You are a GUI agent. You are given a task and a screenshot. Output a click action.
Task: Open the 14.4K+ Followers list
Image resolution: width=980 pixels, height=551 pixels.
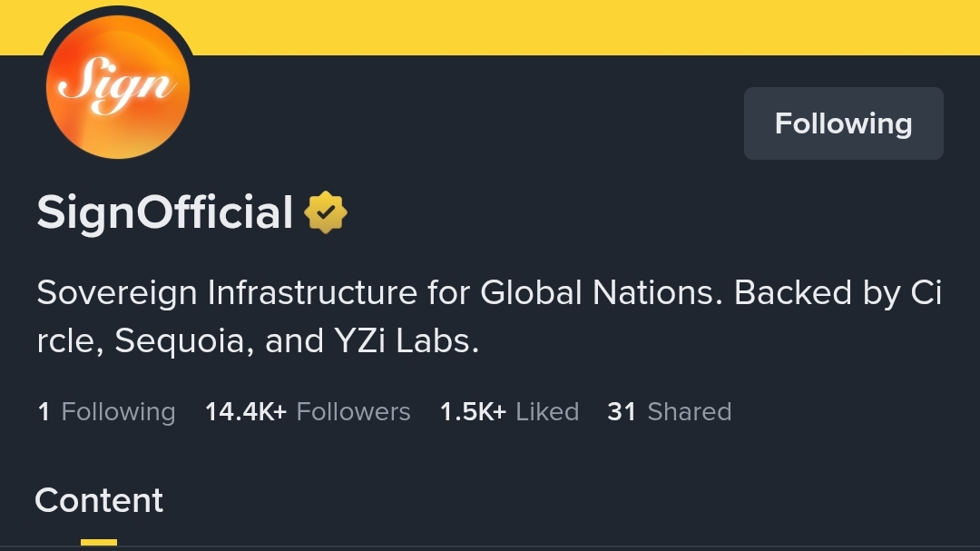(x=307, y=412)
